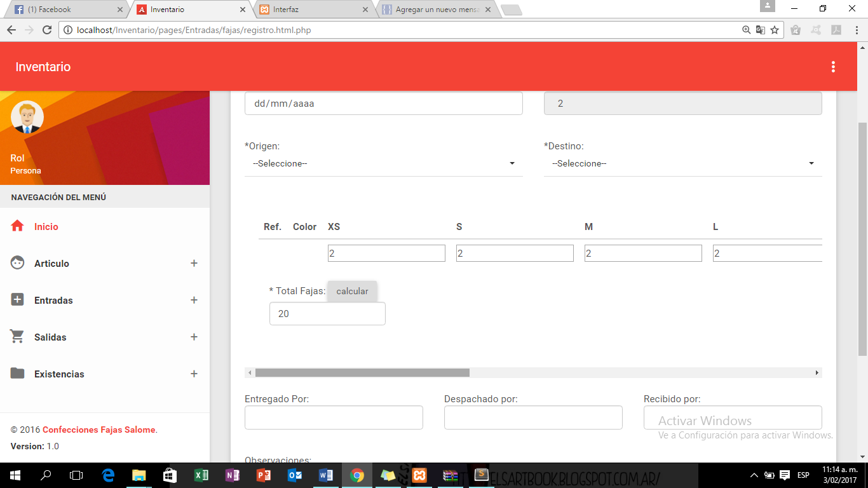Click the table's horizontal scrollbar thumb

coord(362,373)
